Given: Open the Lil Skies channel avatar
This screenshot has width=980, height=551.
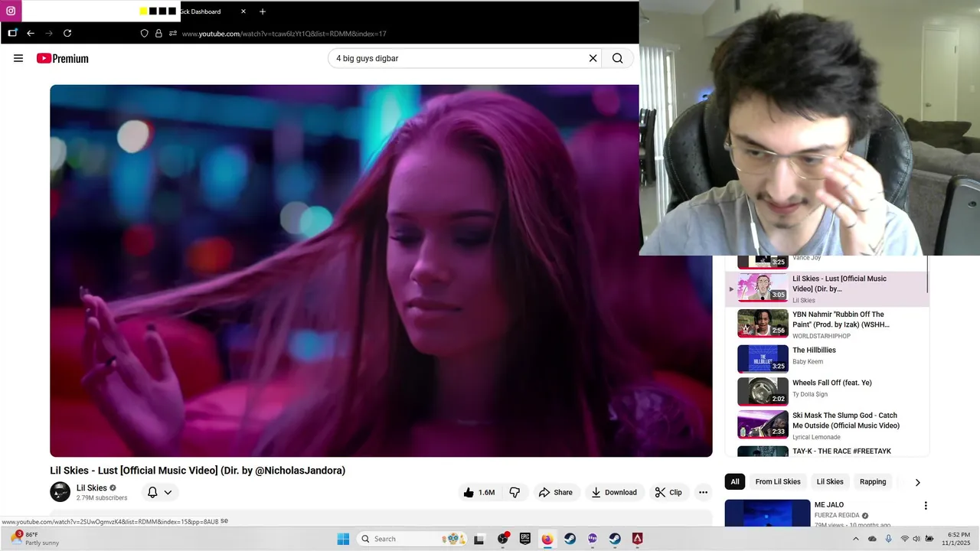Looking at the screenshot, I should (60, 492).
